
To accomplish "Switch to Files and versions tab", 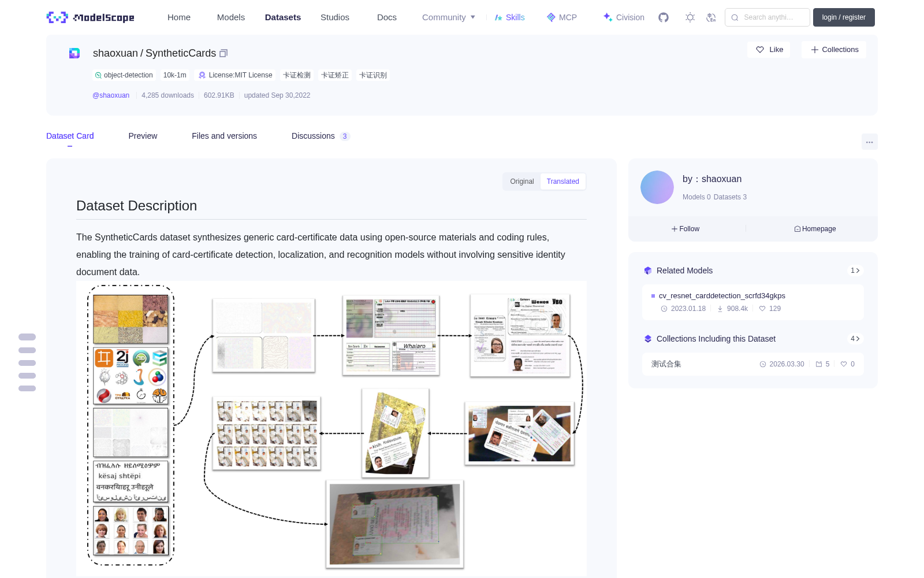I will (x=224, y=136).
